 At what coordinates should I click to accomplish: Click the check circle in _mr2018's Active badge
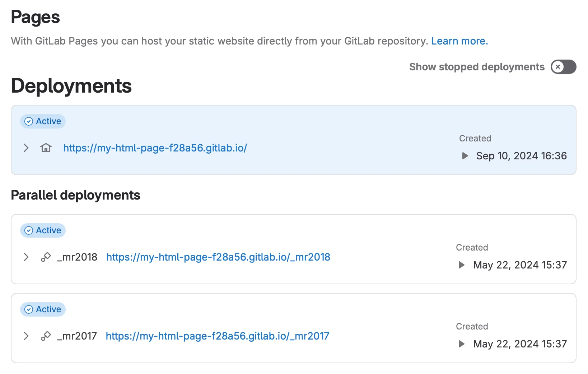[28, 230]
